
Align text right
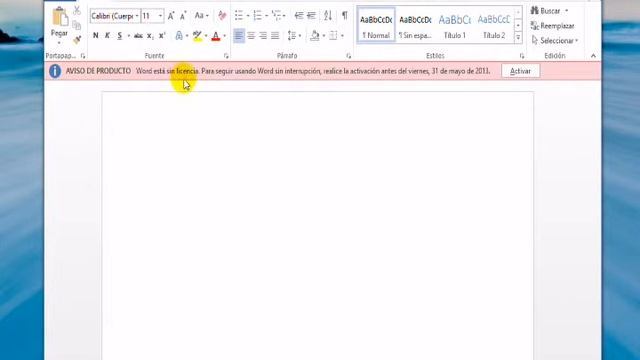click(263, 36)
